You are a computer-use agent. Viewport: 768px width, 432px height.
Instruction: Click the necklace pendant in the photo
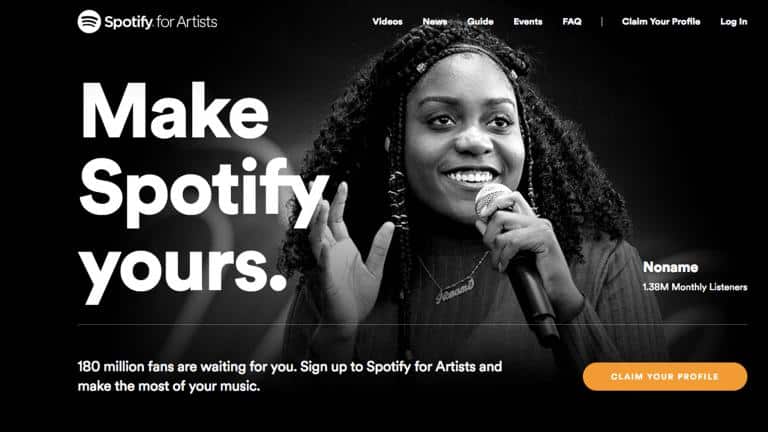pos(455,290)
